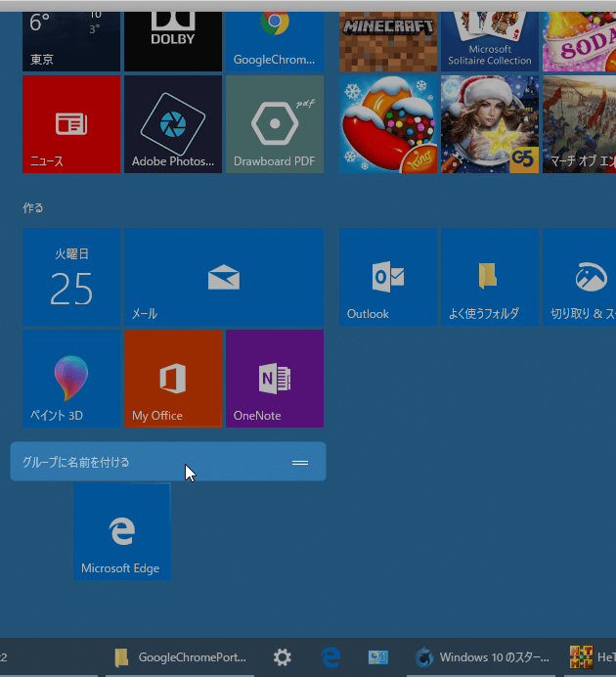This screenshot has width=616, height=677.
Task: Launch the Outlook tile
Action: (x=388, y=277)
